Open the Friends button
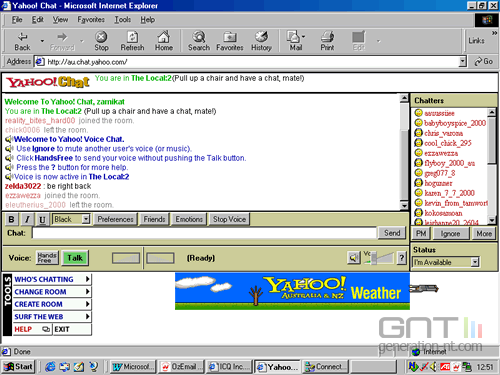Screen dimensions: 500x375 coord(154,219)
